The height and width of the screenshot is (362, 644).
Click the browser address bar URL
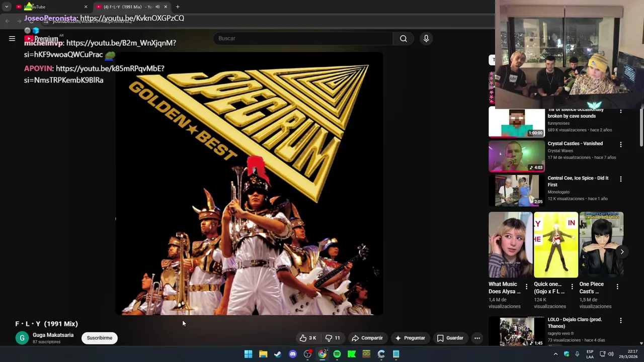(92, 21)
